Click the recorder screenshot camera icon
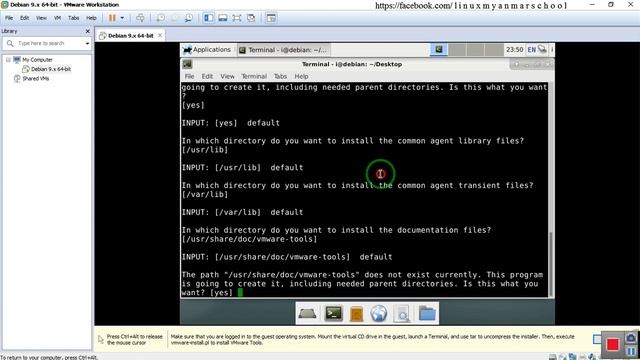This screenshot has height=360, width=640. point(631,338)
